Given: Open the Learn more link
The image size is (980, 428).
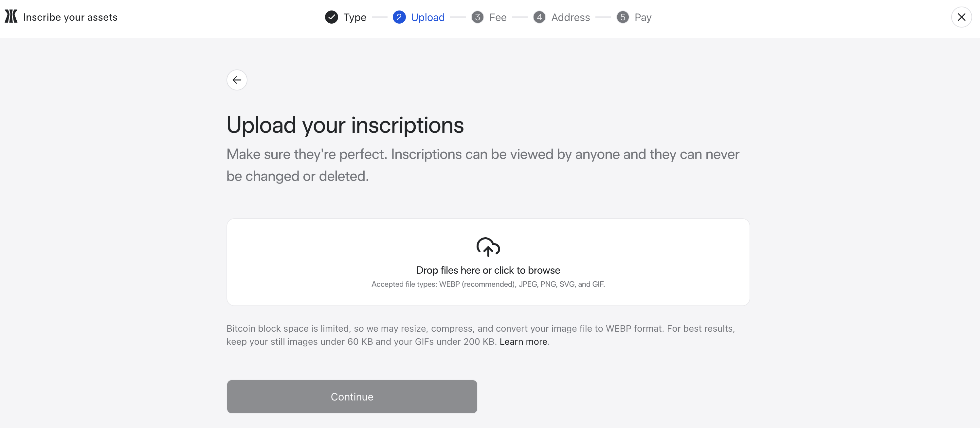Looking at the screenshot, I should [x=523, y=341].
